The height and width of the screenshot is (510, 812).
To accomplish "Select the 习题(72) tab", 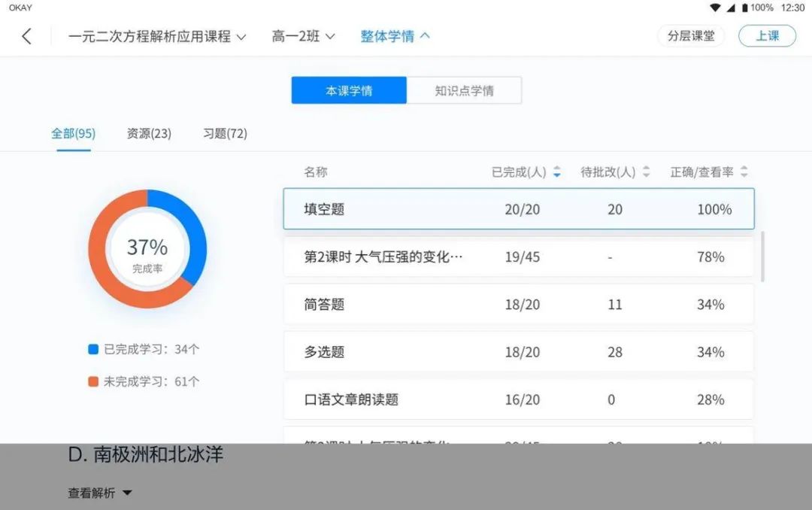I will pyautogui.click(x=226, y=134).
